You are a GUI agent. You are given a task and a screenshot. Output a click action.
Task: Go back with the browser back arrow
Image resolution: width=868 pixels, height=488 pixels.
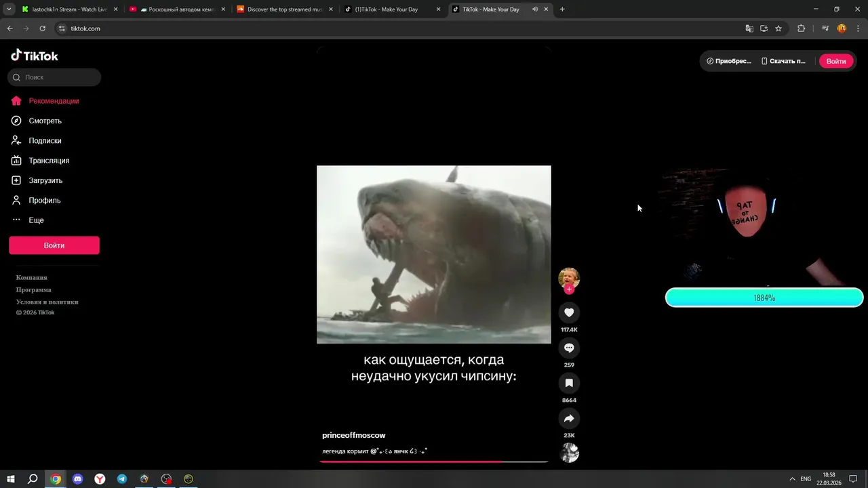tap(9, 28)
